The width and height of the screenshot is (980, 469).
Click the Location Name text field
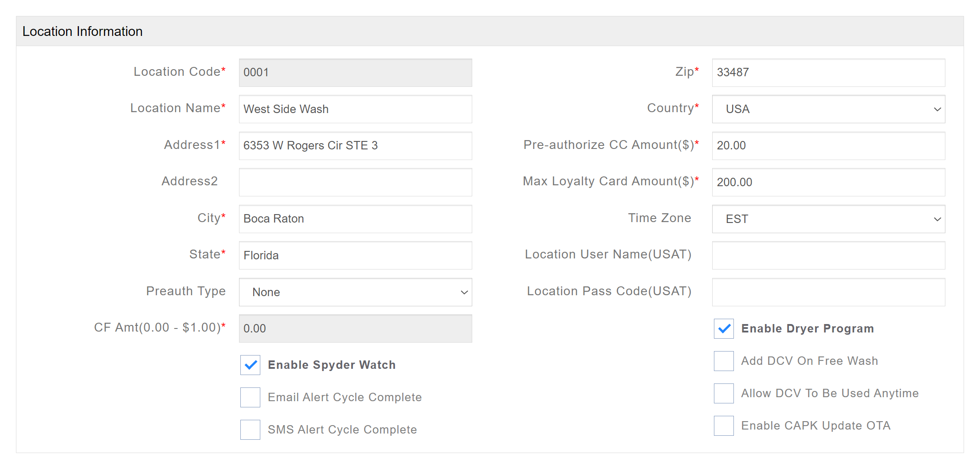pos(355,109)
